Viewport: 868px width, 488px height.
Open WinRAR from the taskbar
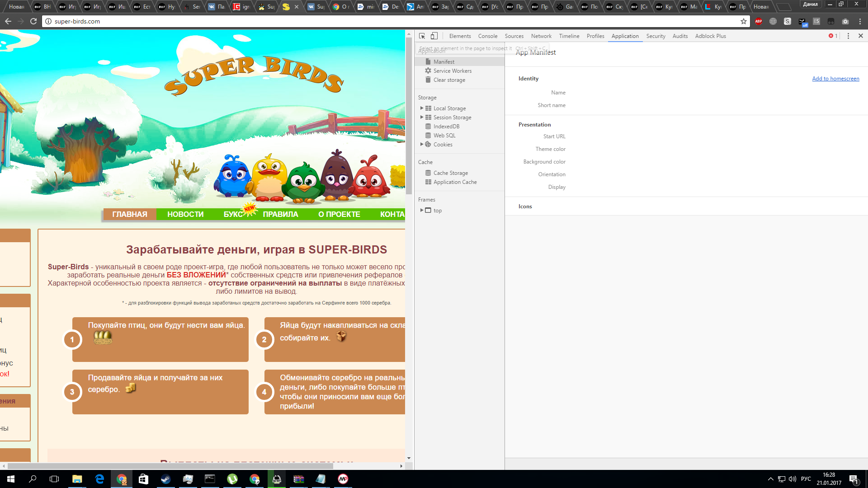(x=299, y=479)
